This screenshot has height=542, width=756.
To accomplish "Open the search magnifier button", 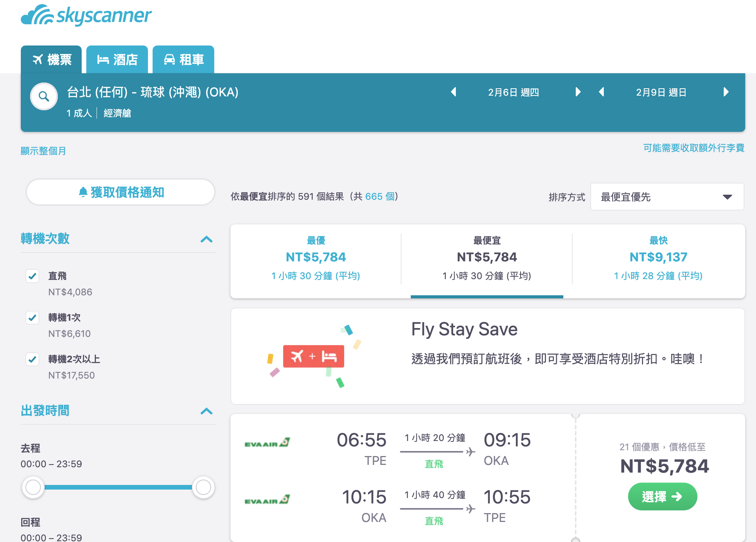I will [44, 96].
